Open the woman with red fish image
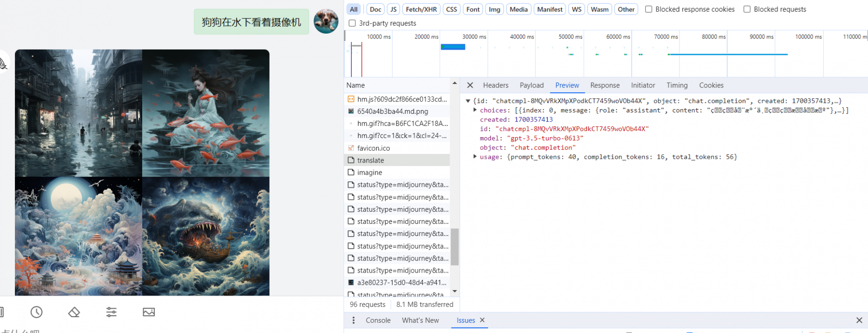Viewport: 868px width, 333px height. pyautogui.click(x=206, y=113)
